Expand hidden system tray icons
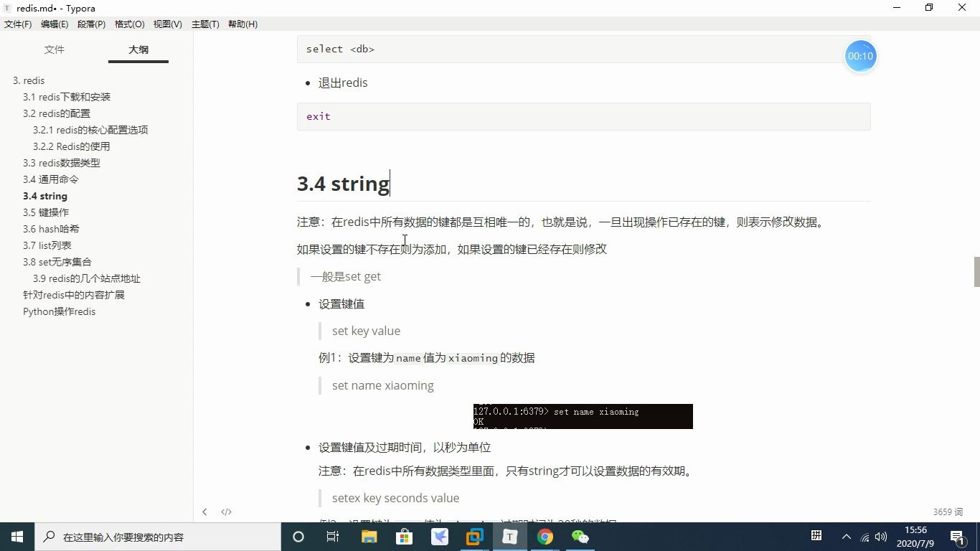 [846, 537]
